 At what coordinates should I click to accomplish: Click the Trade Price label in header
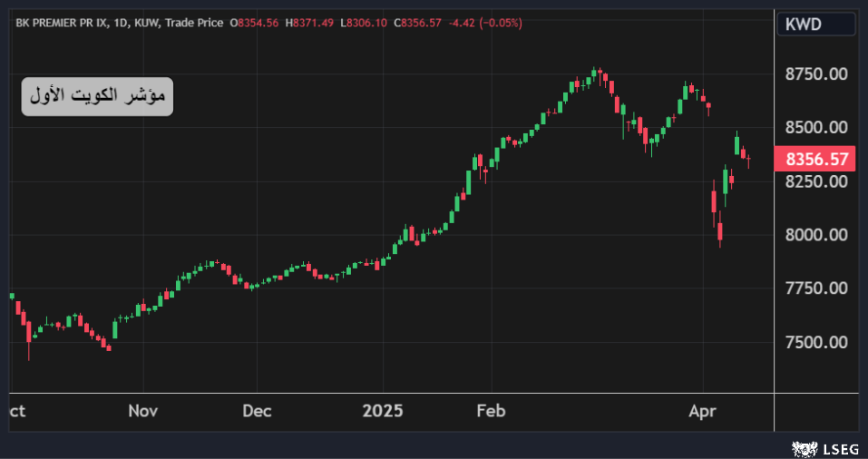194,24
